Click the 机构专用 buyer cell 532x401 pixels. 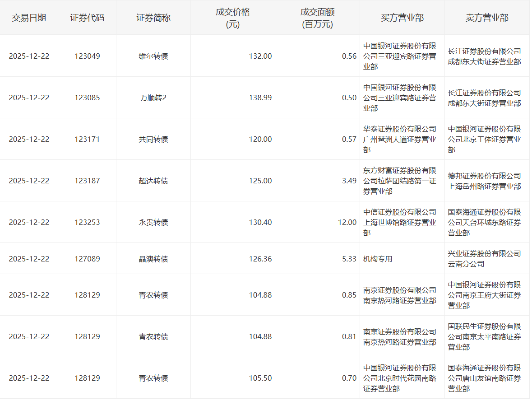[378, 259]
